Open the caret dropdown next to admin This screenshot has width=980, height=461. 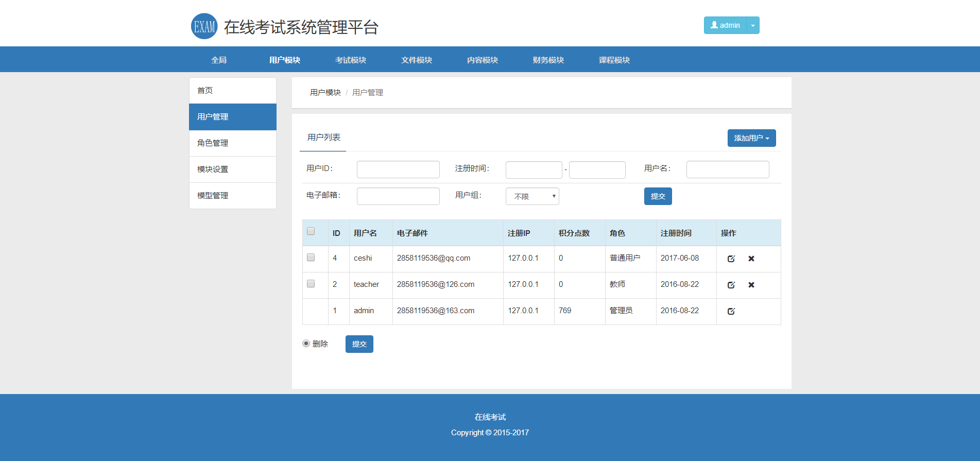tap(753, 25)
